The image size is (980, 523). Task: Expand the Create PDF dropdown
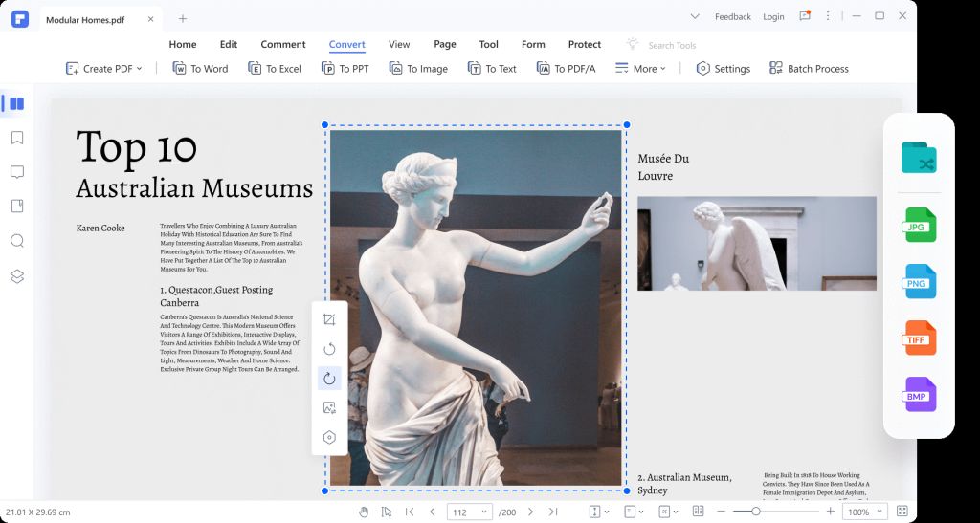tap(103, 69)
